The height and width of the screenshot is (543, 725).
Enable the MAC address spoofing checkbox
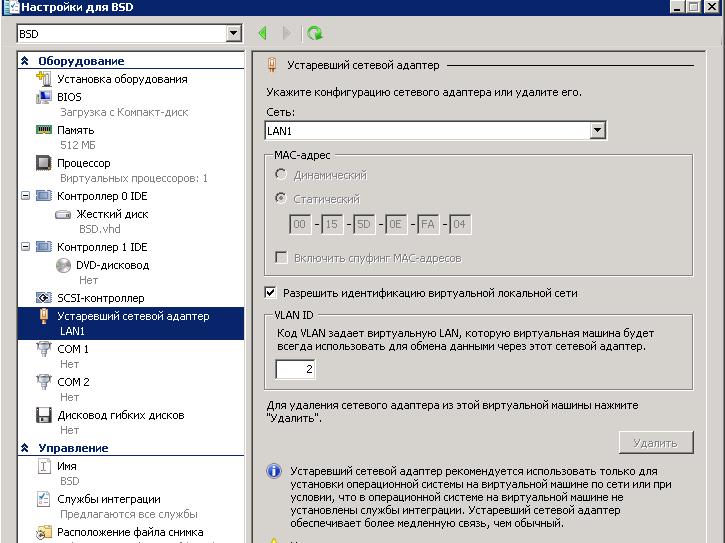coord(281,258)
